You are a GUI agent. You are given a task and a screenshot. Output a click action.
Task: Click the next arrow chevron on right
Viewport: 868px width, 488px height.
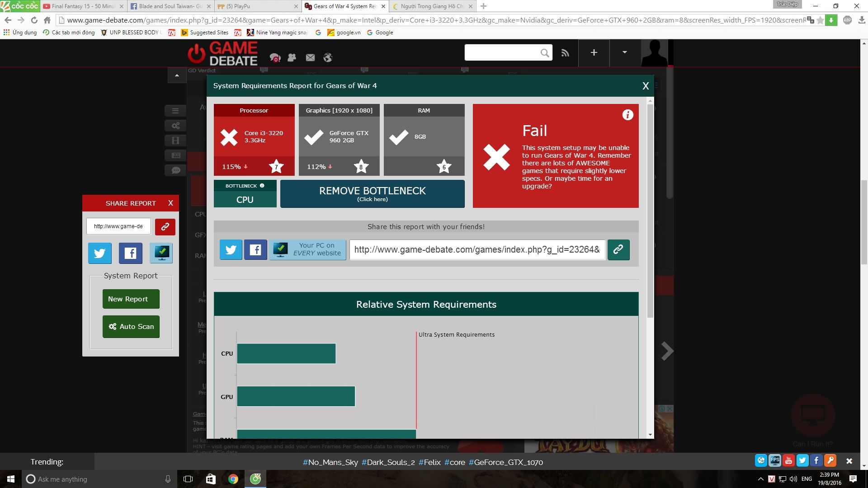pyautogui.click(x=667, y=351)
